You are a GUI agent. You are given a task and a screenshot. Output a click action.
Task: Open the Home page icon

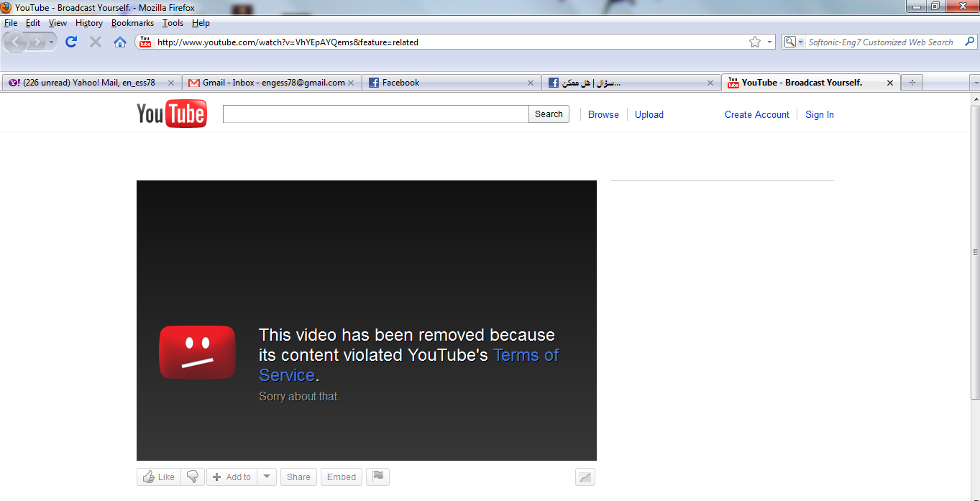click(x=120, y=42)
